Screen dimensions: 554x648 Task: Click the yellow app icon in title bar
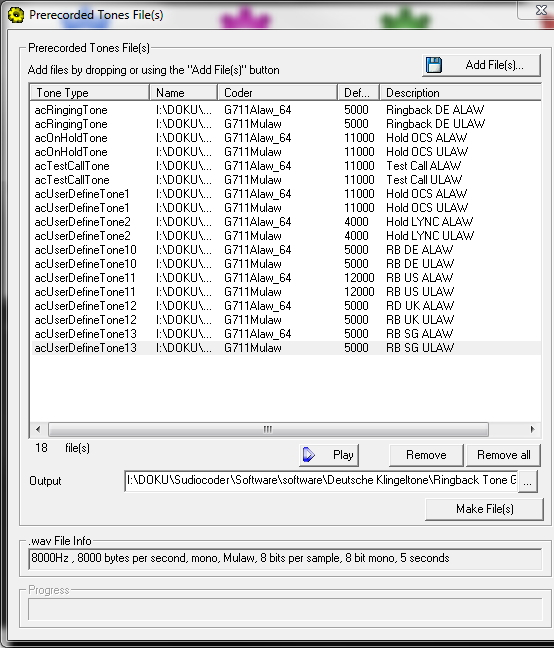[16, 15]
